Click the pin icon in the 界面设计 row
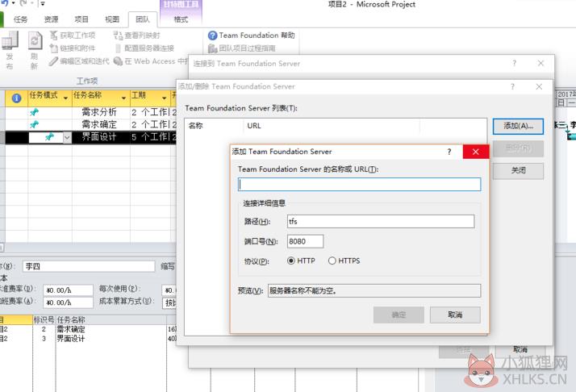Screen dimensions: 576x392 49,137
